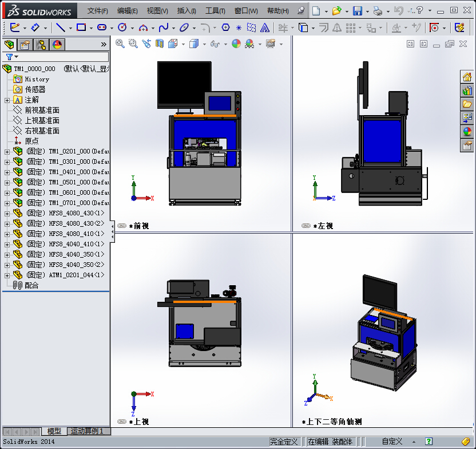The height and width of the screenshot is (449, 476).
Task: Select the Point tool asterisk icon
Action: point(239,28)
